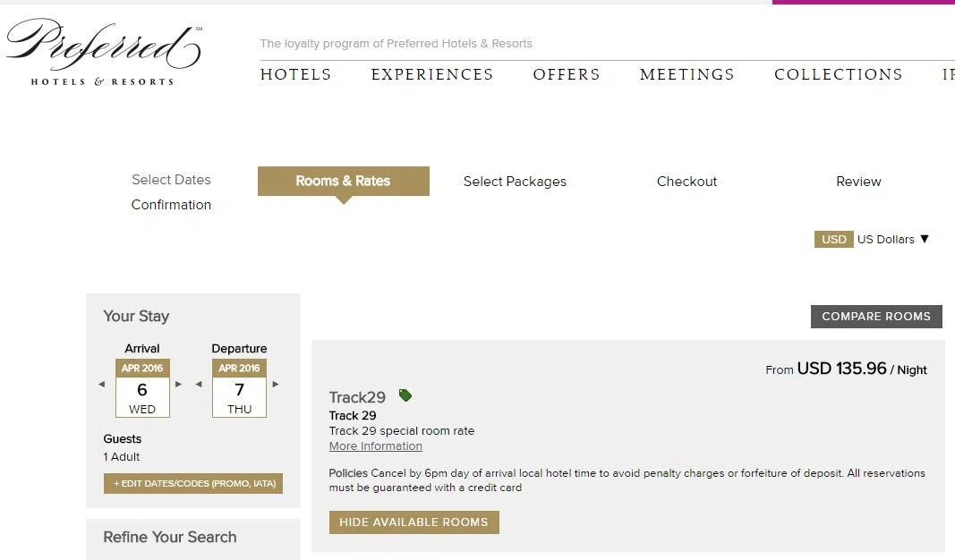Image resolution: width=955 pixels, height=560 pixels.
Task: Open the Collections menu
Action: tap(838, 74)
